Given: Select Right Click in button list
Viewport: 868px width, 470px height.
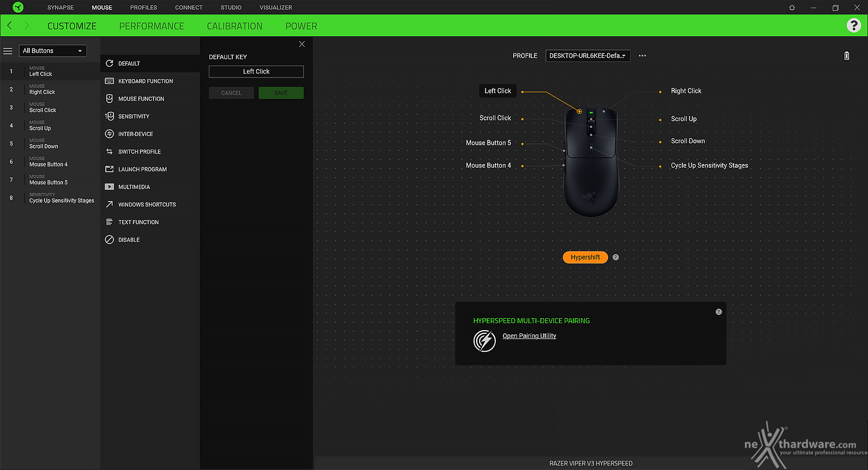Looking at the screenshot, I should (50, 89).
